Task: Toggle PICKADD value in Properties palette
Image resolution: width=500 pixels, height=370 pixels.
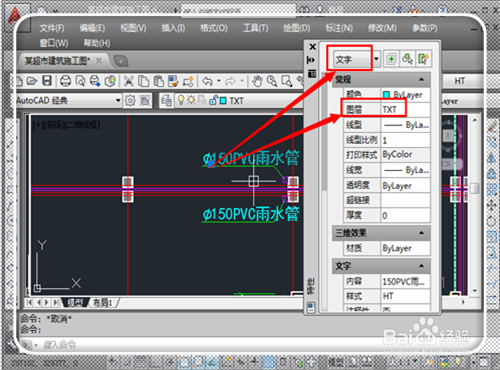Action: tap(391, 59)
